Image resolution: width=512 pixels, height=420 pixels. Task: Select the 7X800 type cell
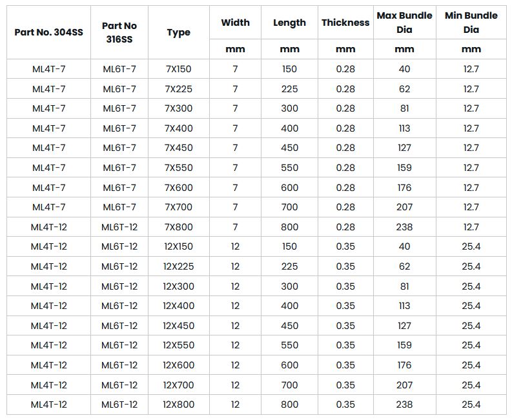(x=178, y=227)
